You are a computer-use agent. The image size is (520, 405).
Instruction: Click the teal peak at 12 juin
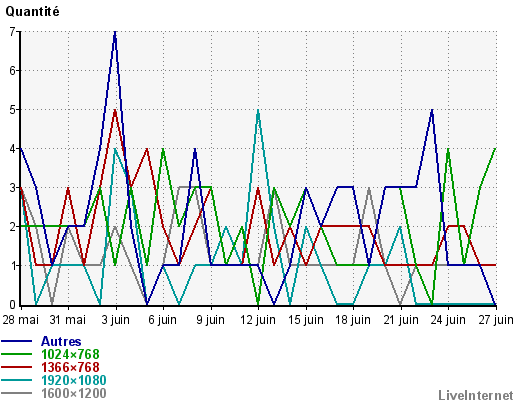coord(258,111)
